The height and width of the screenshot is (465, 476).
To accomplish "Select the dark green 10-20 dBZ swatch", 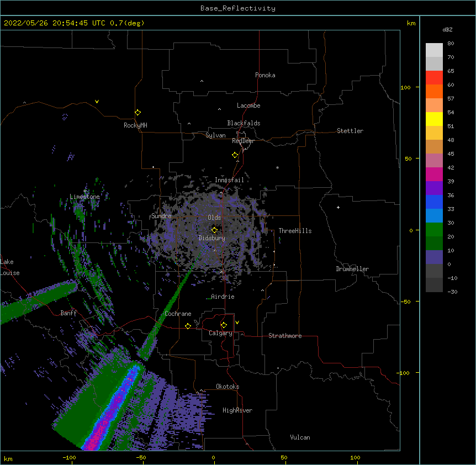I will [434, 244].
